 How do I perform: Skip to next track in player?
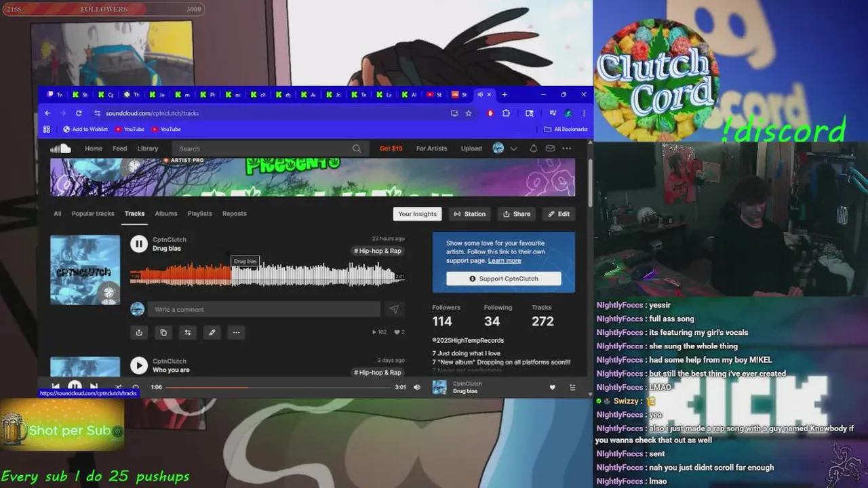[x=94, y=387]
